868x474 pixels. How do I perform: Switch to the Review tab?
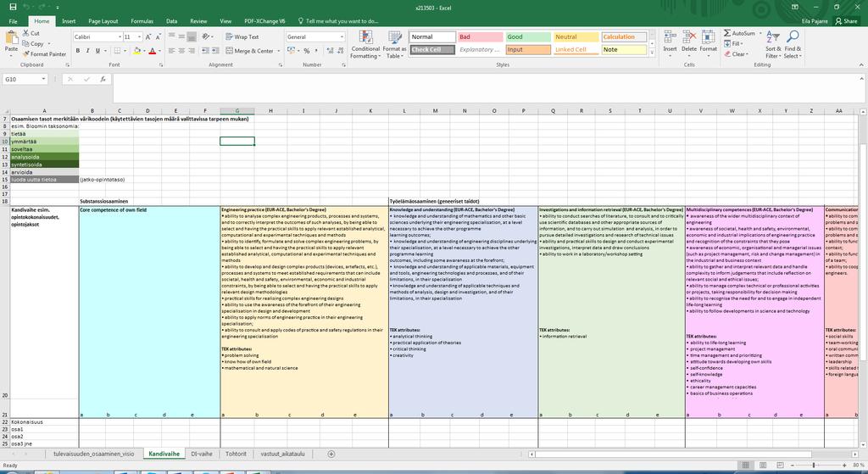198,21
